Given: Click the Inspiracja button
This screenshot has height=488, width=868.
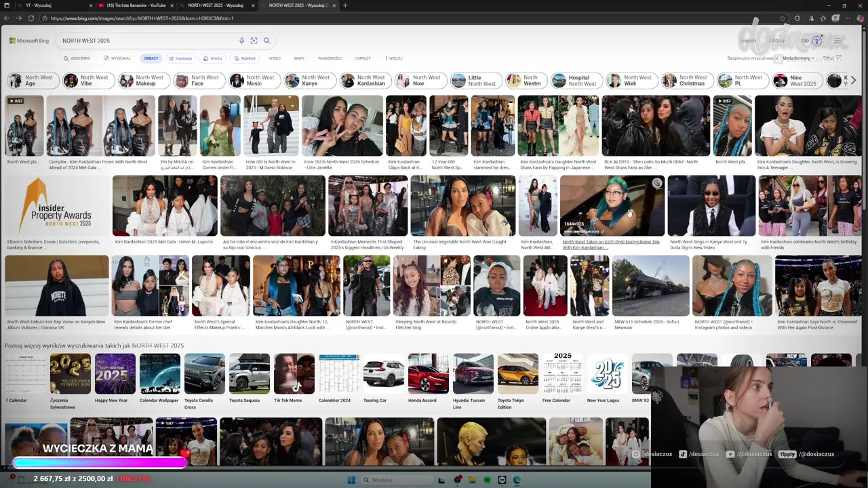Looking at the screenshot, I should coord(180,58).
